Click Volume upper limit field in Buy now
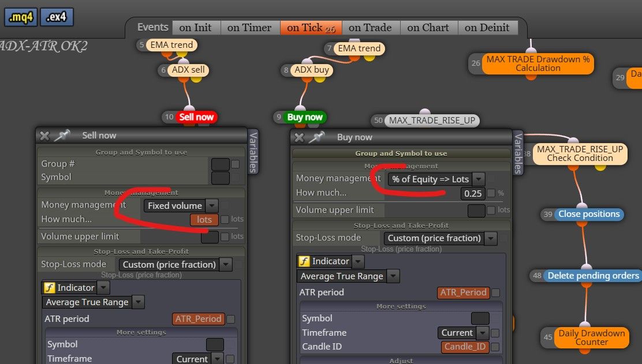 point(476,210)
